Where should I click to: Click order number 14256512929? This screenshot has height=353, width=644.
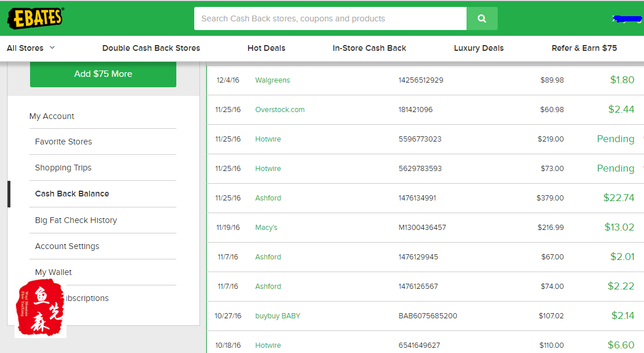[421, 80]
